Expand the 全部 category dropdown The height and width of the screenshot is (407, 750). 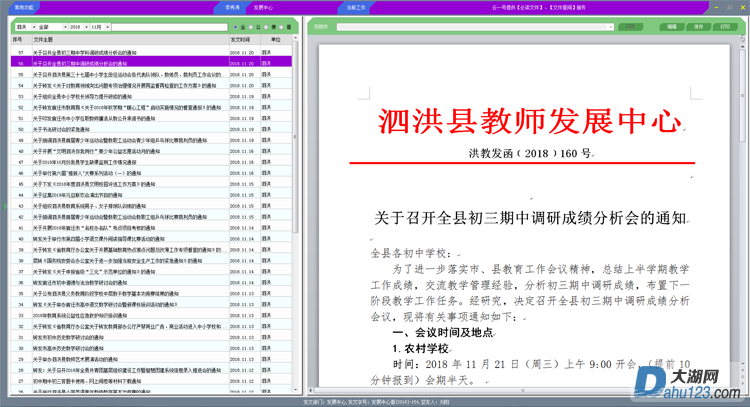(53, 27)
